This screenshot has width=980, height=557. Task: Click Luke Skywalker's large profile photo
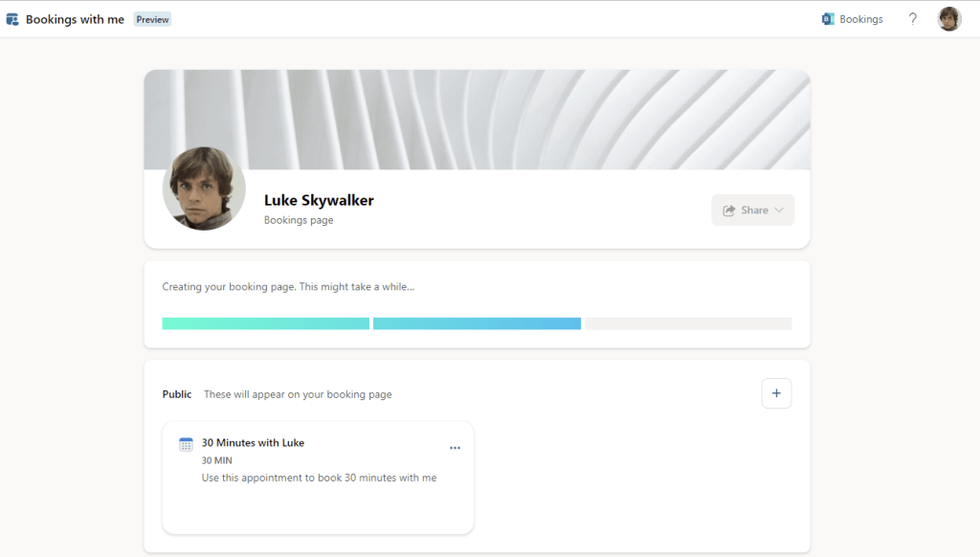[x=204, y=189]
